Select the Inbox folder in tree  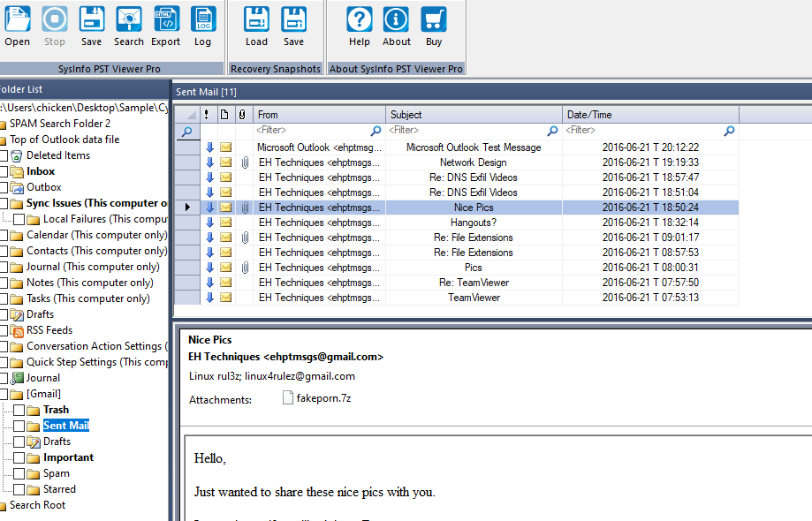(40, 171)
